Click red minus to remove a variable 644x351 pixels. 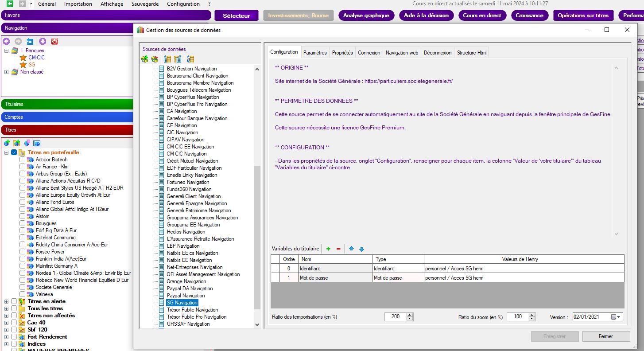[338, 249]
